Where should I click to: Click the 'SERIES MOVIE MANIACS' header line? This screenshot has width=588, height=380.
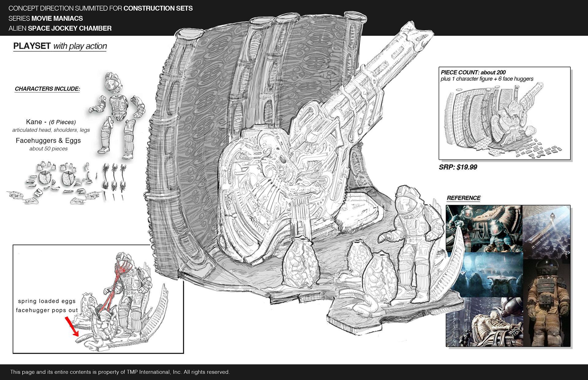pos(46,18)
